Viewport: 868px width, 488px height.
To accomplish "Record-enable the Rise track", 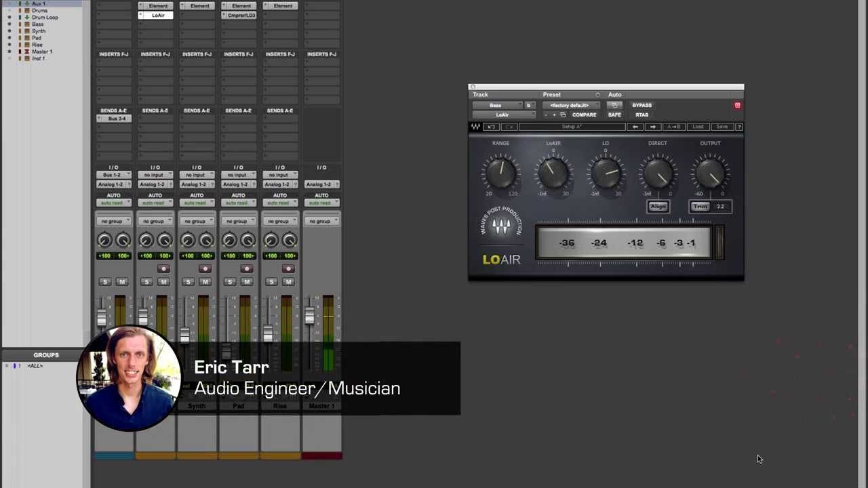I will (288, 268).
